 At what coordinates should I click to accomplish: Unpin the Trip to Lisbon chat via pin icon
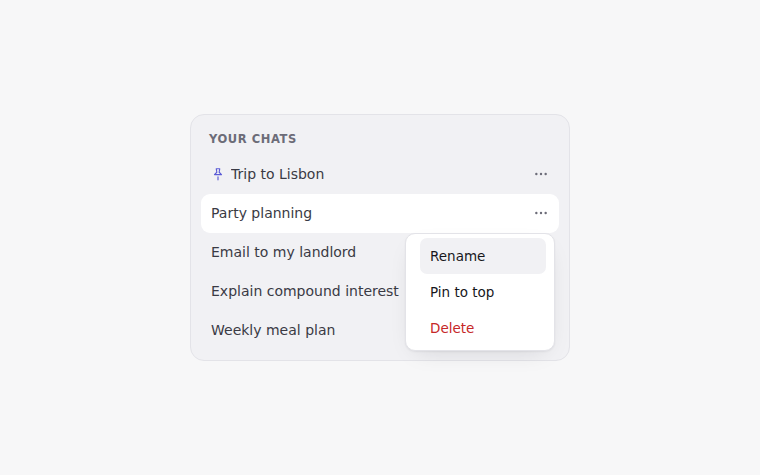click(x=218, y=174)
